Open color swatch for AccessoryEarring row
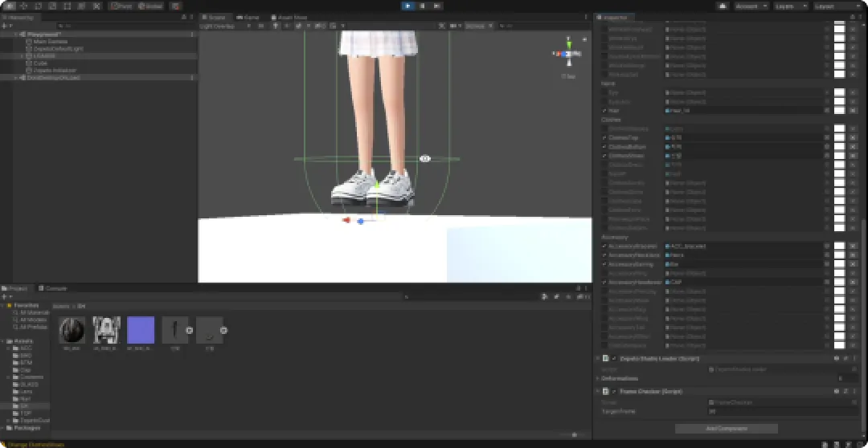868x448 pixels. pos(840,264)
